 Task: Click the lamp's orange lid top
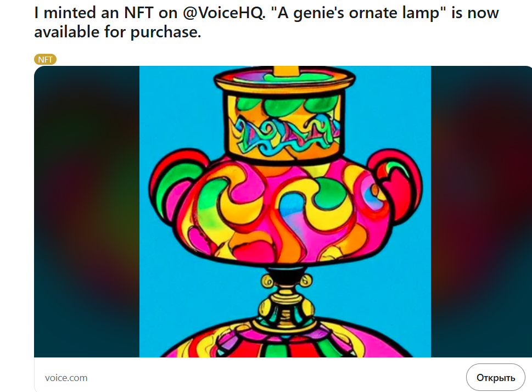click(x=284, y=79)
